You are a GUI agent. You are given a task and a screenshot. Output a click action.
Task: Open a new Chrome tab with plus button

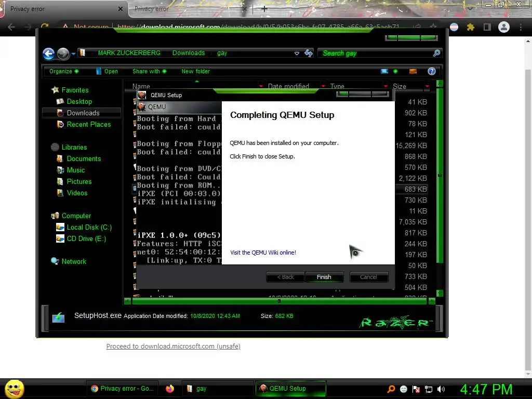coord(264,9)
